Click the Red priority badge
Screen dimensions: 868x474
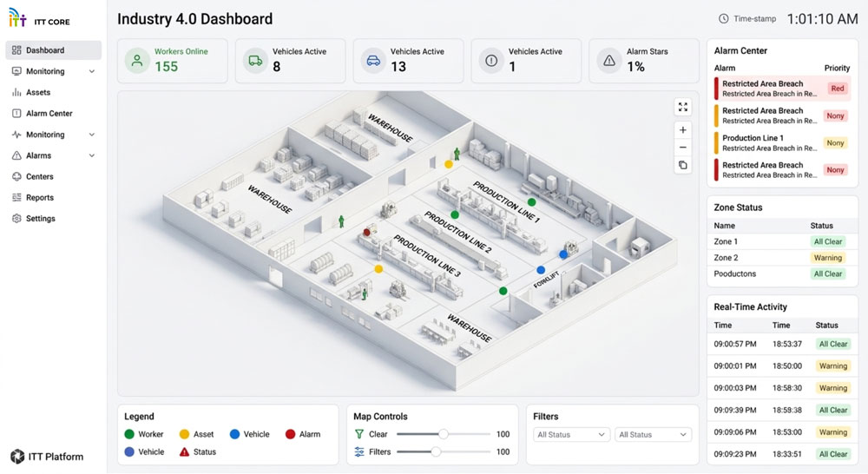coord(838,89)
